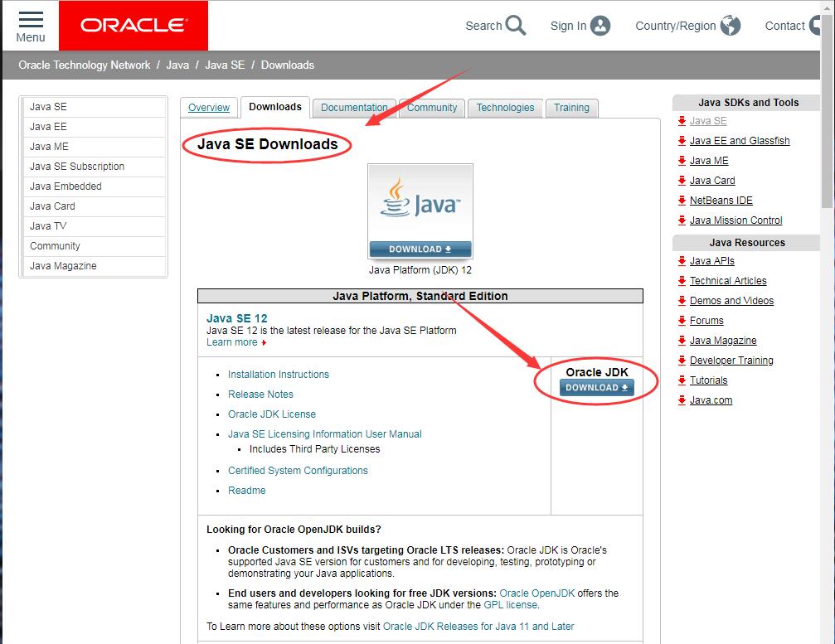Open Java SE Licensing Information User Manual
The width and height of the screenshot is (835, 644).
coord(325,433)
